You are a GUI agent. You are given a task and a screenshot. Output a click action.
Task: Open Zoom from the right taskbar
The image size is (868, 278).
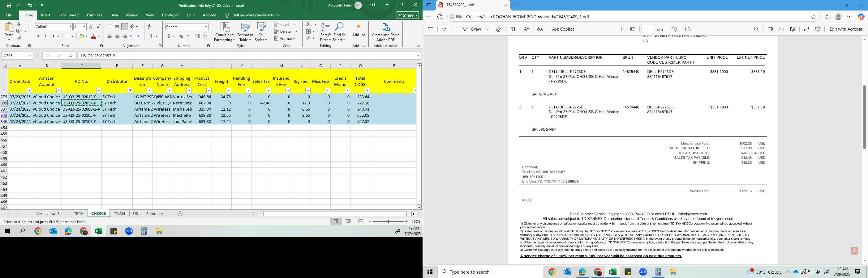coord(643,272)
